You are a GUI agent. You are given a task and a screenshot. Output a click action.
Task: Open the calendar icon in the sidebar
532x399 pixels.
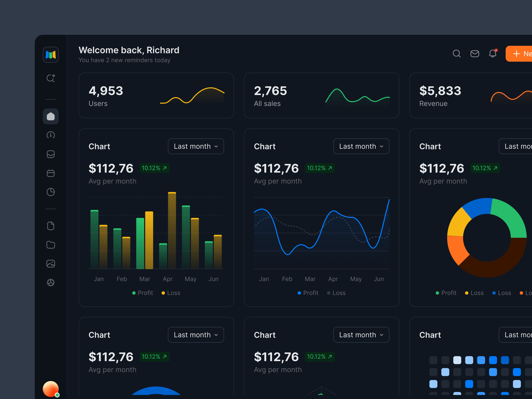coord(51,173)
